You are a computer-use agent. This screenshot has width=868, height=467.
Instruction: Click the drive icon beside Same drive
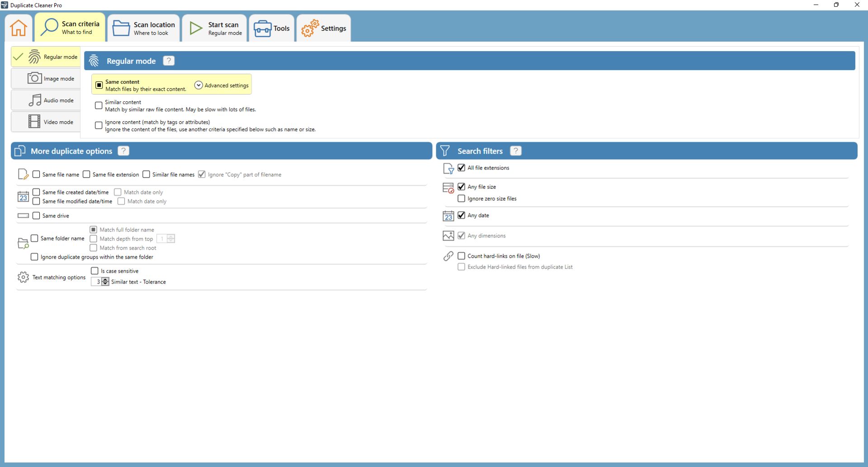(x=23, y=216)
